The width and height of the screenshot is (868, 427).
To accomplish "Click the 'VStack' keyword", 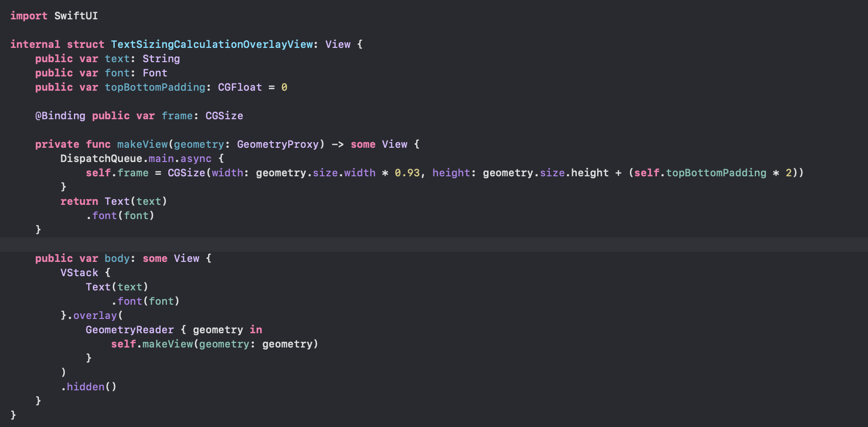I will 79,273.
